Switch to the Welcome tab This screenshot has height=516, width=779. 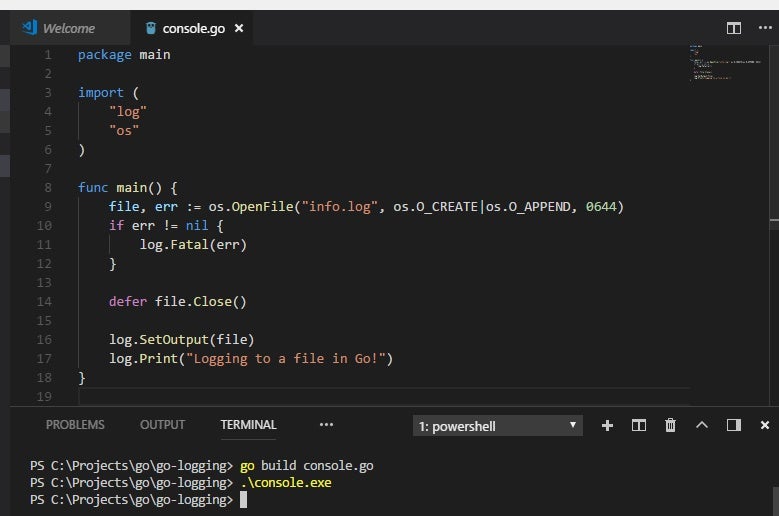[x=66, y=28]
